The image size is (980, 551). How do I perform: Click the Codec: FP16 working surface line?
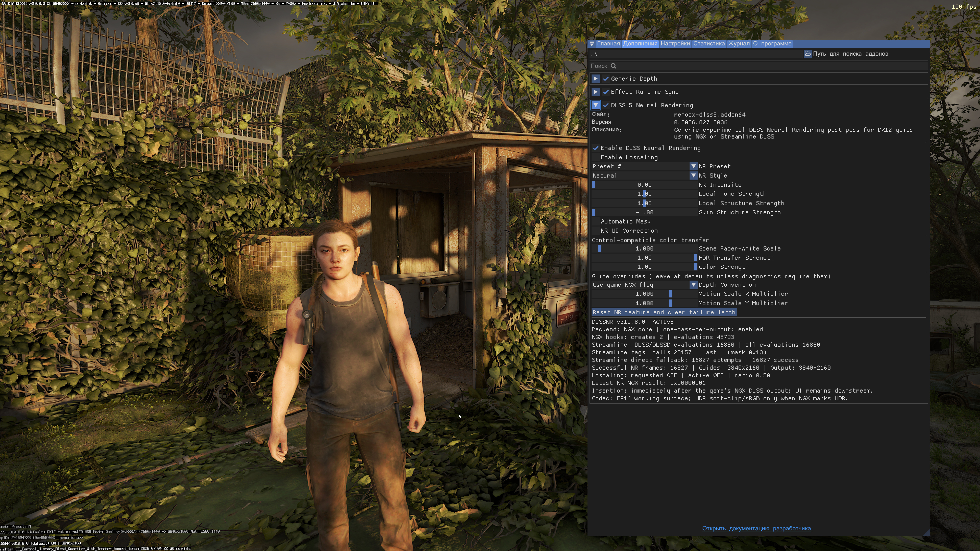point(719,398)
